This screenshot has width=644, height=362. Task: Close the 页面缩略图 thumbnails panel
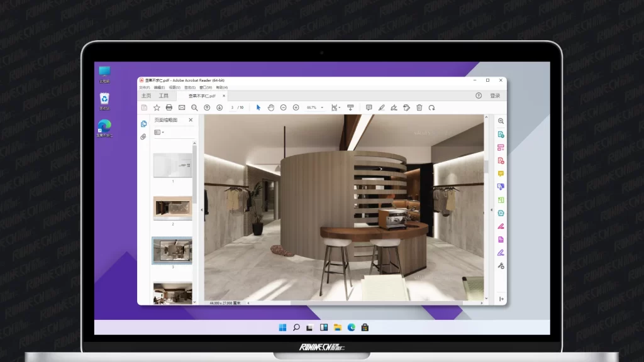tap(191, 119)
